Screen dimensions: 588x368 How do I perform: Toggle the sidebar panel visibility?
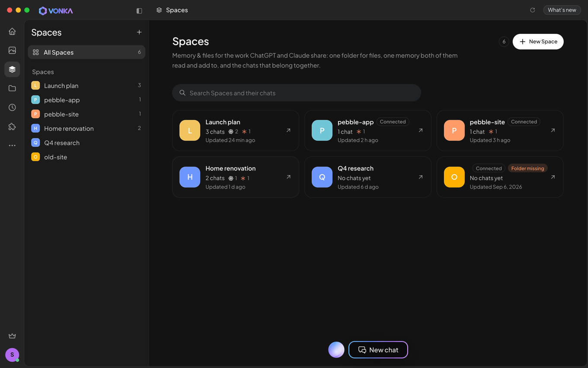pyautogui.click(x=139, y=10)
